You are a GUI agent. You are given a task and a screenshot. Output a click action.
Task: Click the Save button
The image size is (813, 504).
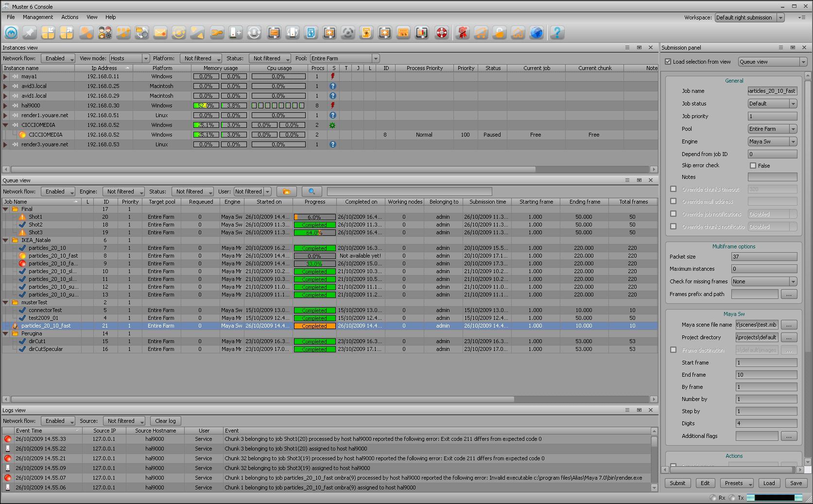click(x=796, y=483)
